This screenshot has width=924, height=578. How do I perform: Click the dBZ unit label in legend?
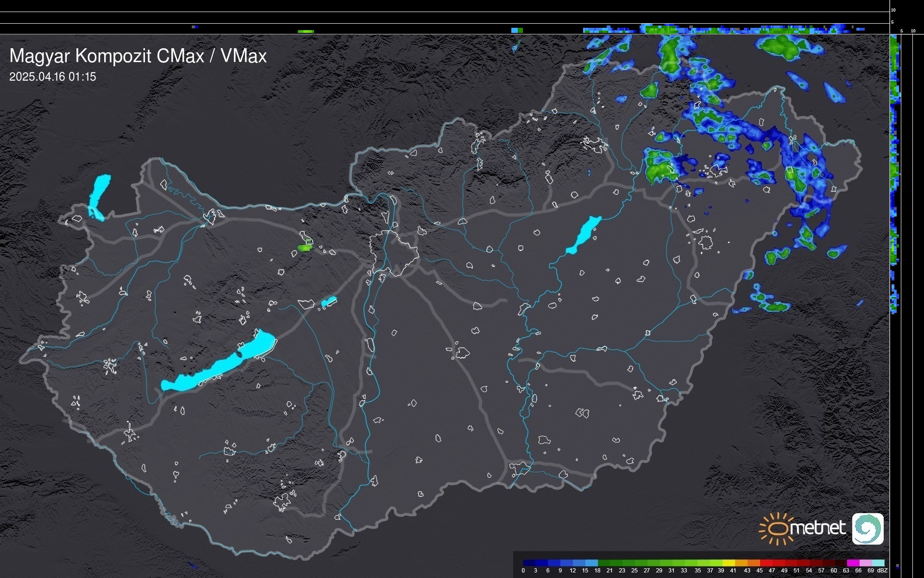pyautogui.click(x=882, y=571)
